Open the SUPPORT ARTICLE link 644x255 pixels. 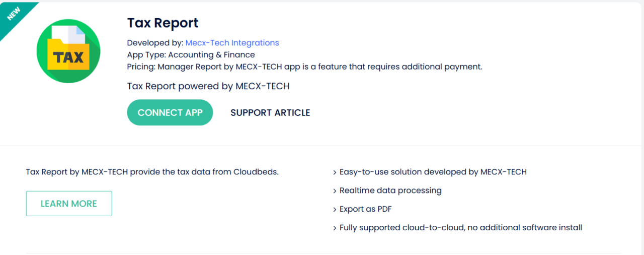(270, 112)
